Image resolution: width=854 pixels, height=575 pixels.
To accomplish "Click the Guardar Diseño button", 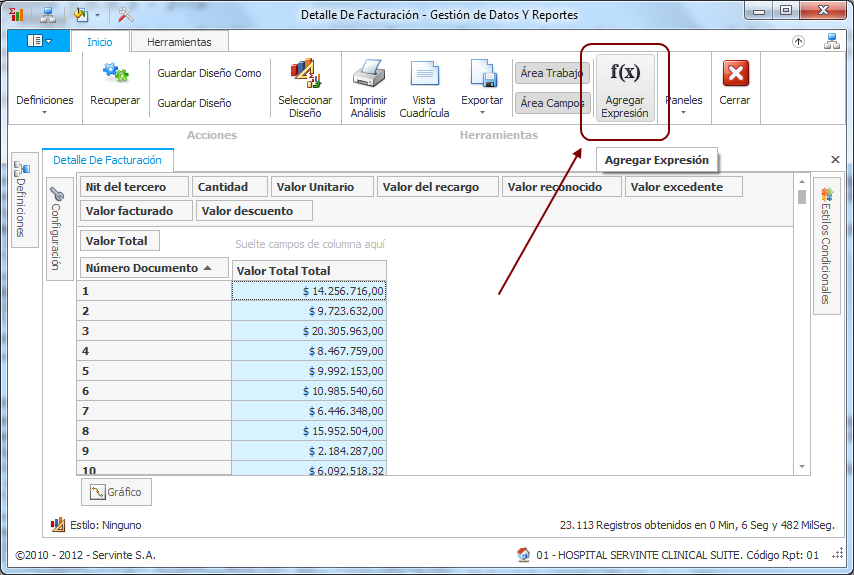I will tap(194, 103).
